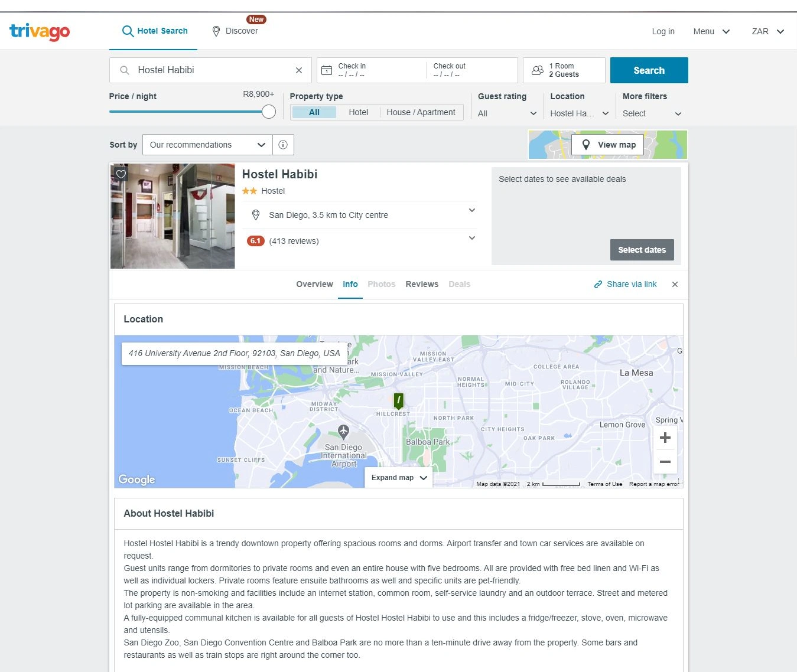Open the Discover tab
The width and height of the screenshot is (797, 672).
pos(236,31)
